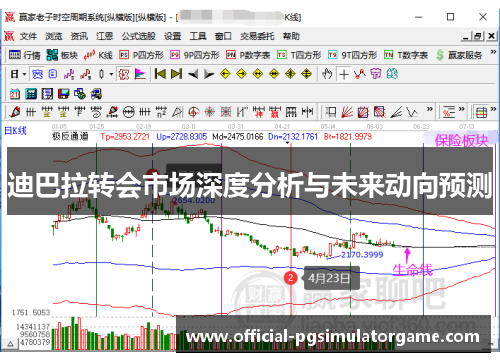Open the 交易委托 menu

[x=257, y=36]
